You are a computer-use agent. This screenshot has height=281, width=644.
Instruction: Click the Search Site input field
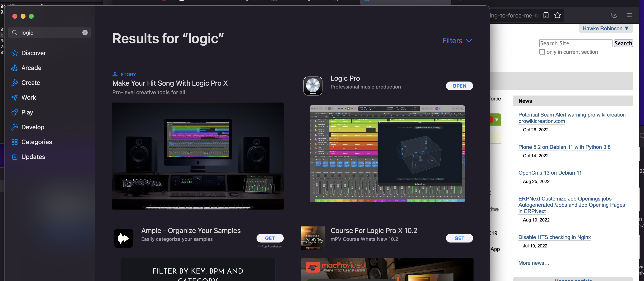coord(575,43)
